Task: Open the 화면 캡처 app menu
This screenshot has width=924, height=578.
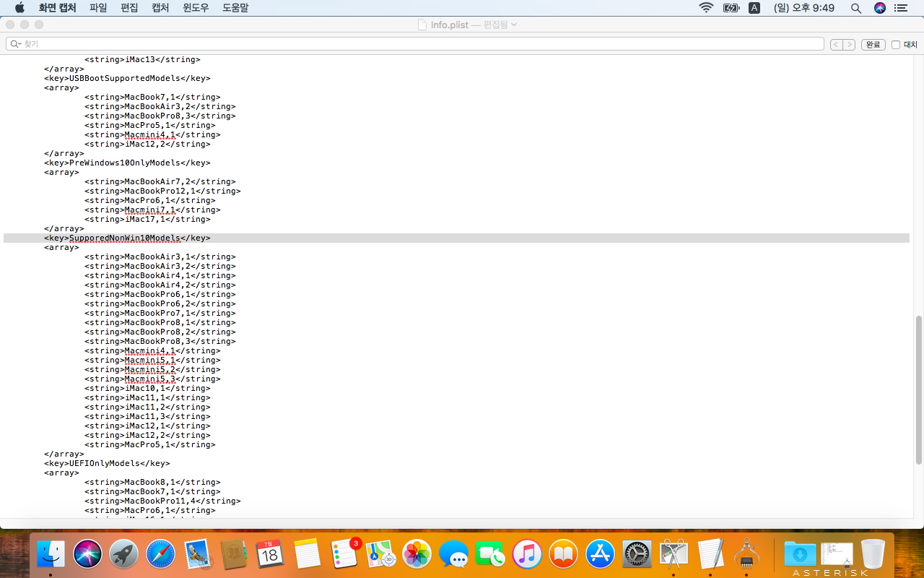Action: click(x=57, y=8)
